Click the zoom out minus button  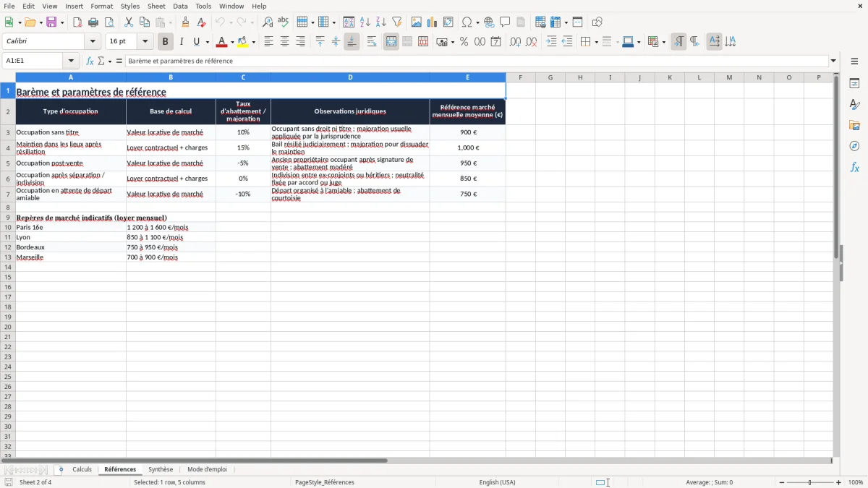click(x=782, y=482)
